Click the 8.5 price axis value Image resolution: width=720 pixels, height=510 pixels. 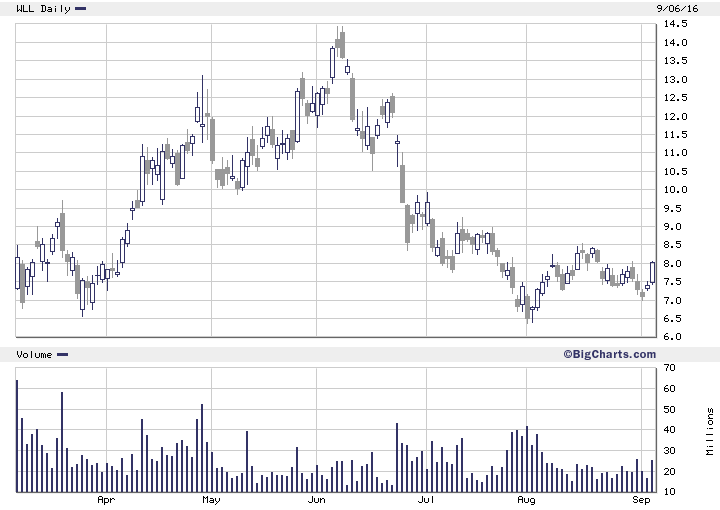[x=675, y=245]
